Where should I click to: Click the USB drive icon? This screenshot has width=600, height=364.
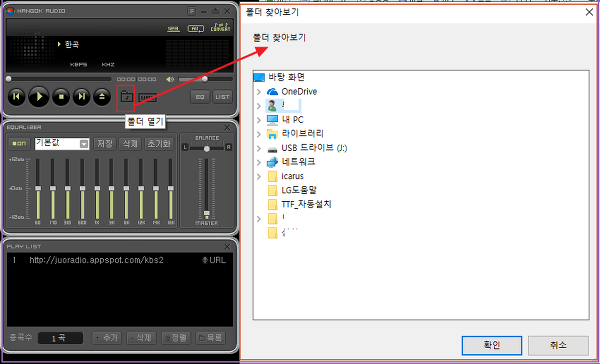(272, 149)
